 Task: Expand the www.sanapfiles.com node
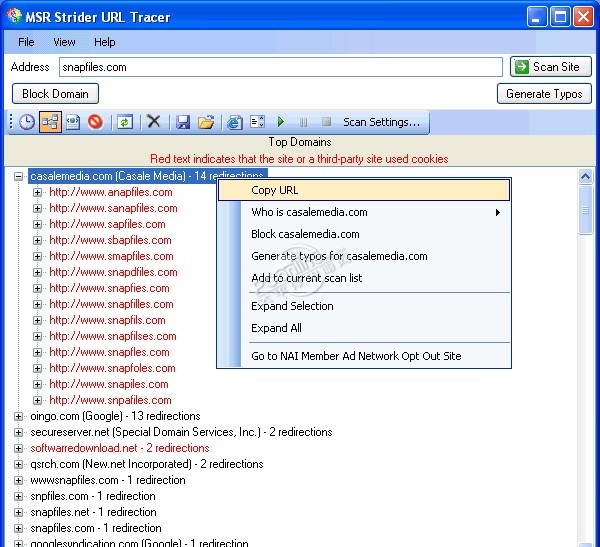[37, 208]
